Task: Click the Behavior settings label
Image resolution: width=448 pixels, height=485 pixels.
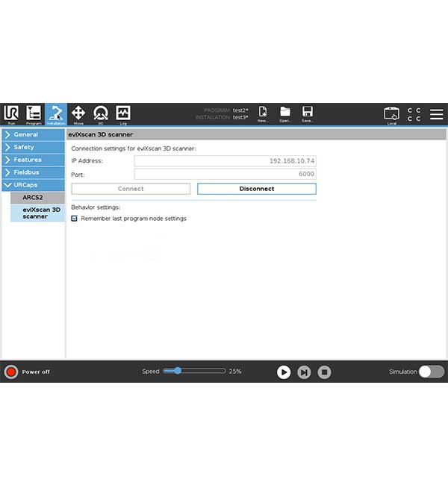Action: pyautogui.click(x=96, y=207)
